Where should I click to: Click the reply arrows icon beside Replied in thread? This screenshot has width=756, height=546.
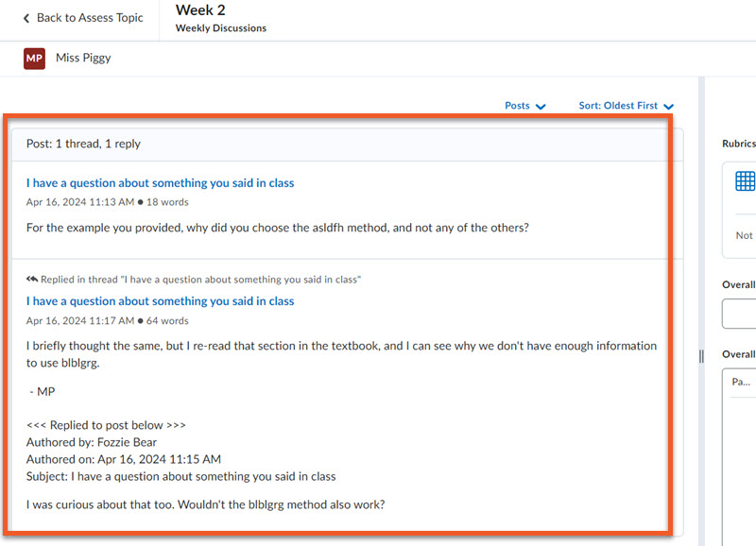32,280
